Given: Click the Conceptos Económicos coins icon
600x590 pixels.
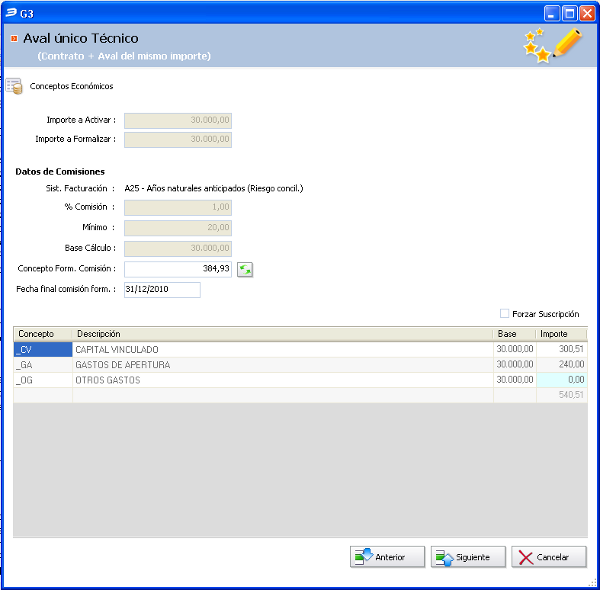Looking at the screenshot, I should pyautogui.click(x=14, y=86).
